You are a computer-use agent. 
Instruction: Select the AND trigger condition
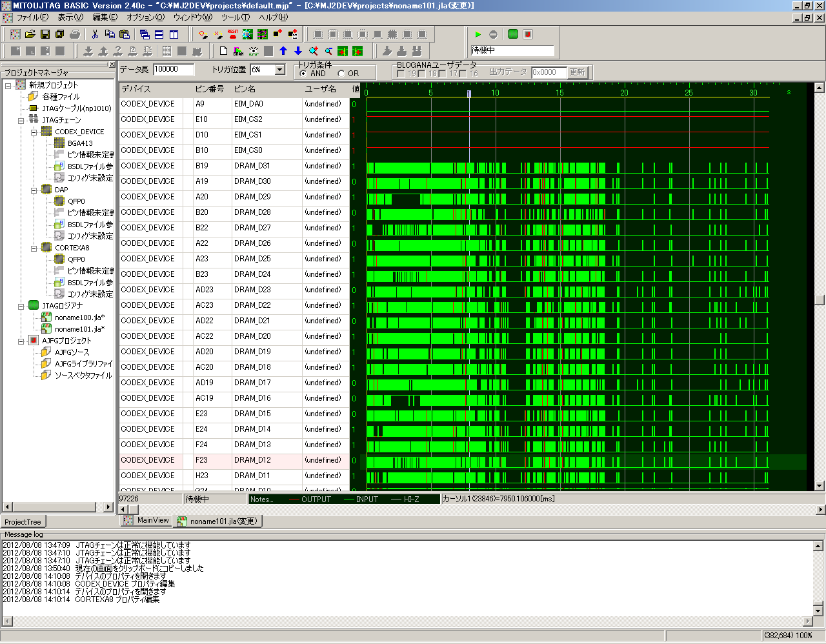[304, 74]
